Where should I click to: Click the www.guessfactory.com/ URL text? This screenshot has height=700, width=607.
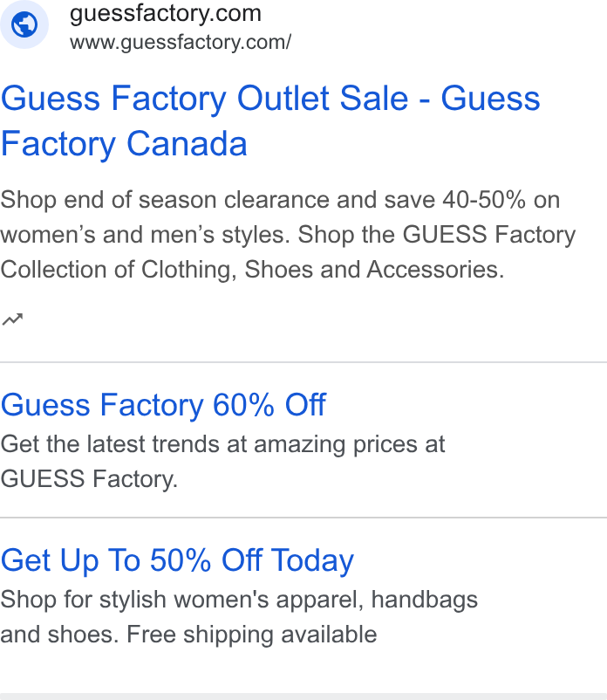181,43
